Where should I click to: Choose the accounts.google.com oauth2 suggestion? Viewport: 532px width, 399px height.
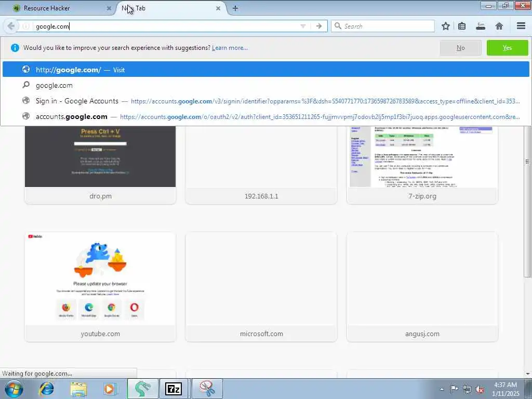point(265,116)
